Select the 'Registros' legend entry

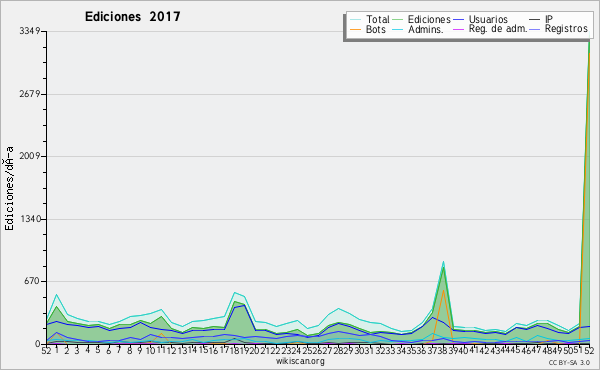coord(566,29)
